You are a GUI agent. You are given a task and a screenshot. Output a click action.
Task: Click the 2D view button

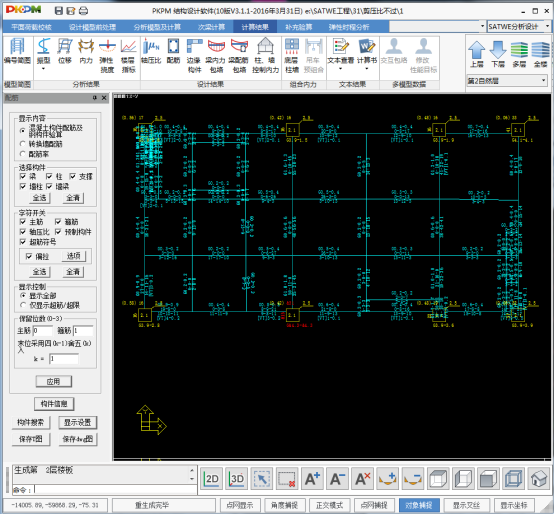pos(211,479)
